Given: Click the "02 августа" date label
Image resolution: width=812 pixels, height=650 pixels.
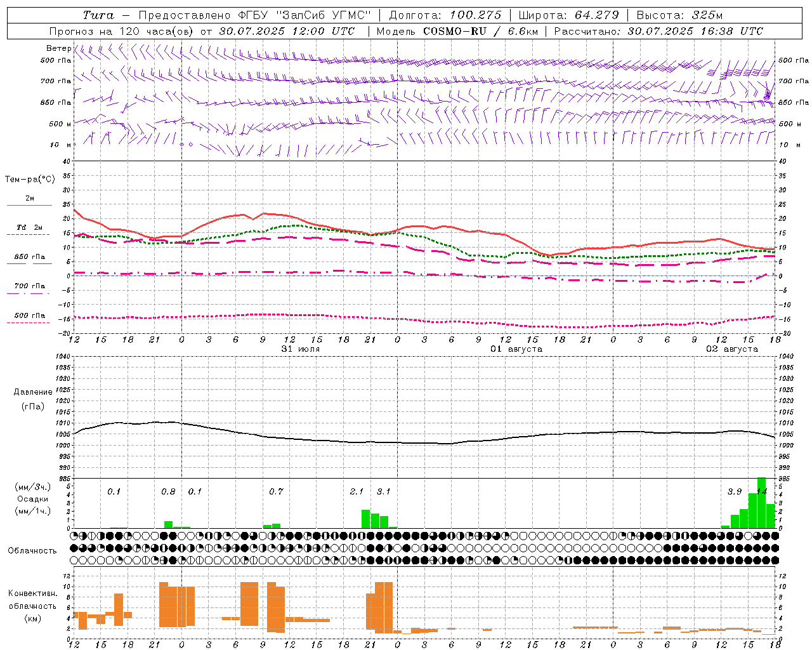Looking at the screenshot, I should 732,349.
